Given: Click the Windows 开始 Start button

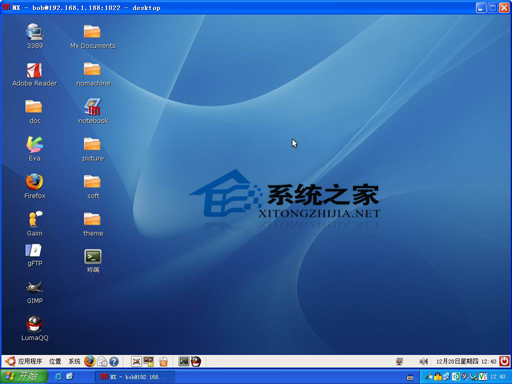Looking at the screenshot, I should [24, 376].
